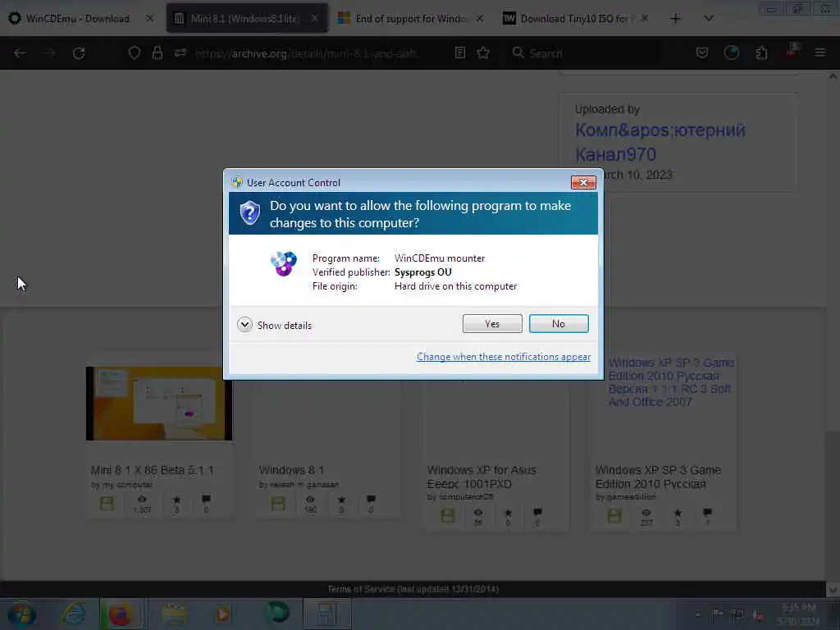Screen dimensions: 840x630
Task: Open site permissions icon in address bar
Action: point(180,53)
